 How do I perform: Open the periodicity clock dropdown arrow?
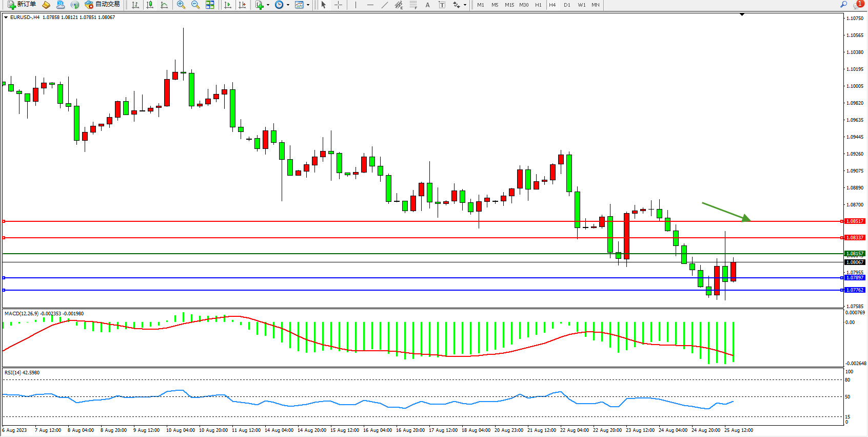pyautogui.click(x=288, y=5)
